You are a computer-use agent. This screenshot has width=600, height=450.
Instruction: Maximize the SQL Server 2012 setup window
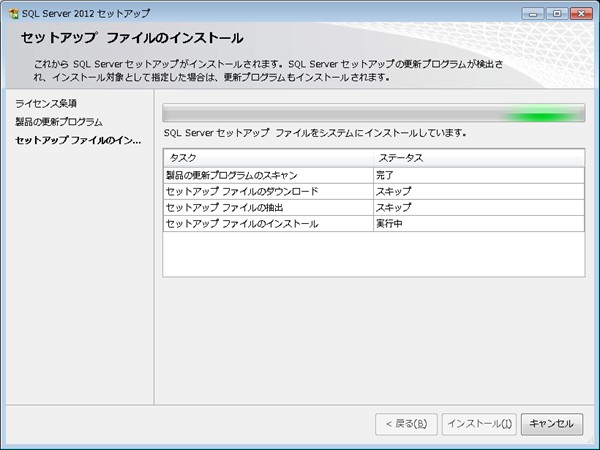pos(557,14)
